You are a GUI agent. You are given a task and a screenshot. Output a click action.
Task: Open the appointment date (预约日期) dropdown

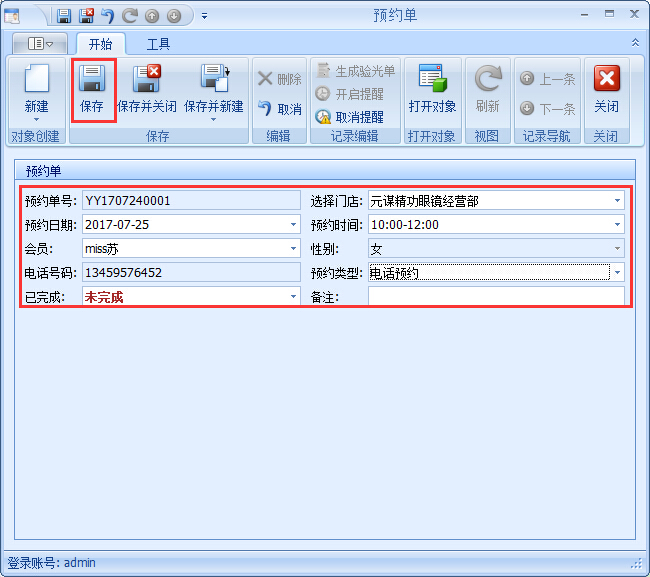[x=293, y=225]
